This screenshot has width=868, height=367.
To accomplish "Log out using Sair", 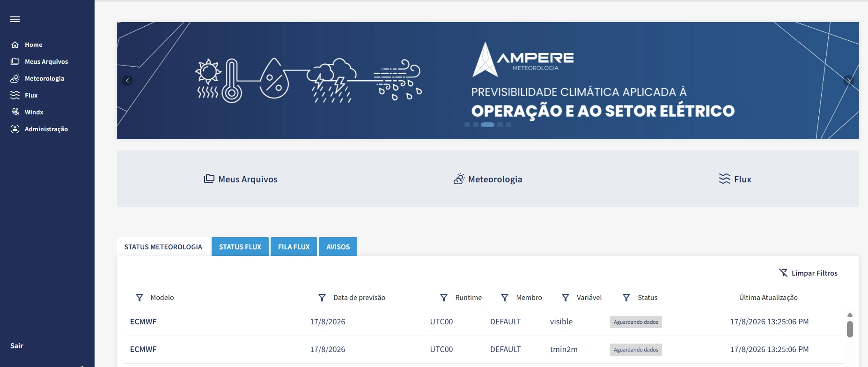I will 17,346.
